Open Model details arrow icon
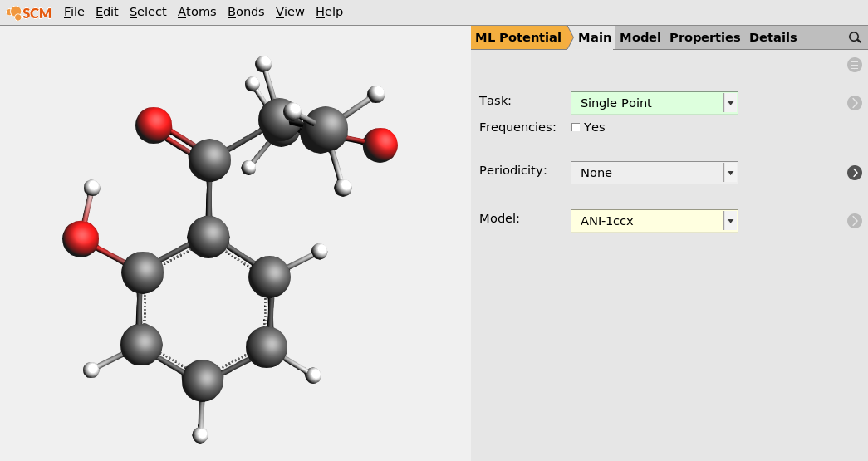This screenshot has height=461, width=868. click(x=854, y=221)
